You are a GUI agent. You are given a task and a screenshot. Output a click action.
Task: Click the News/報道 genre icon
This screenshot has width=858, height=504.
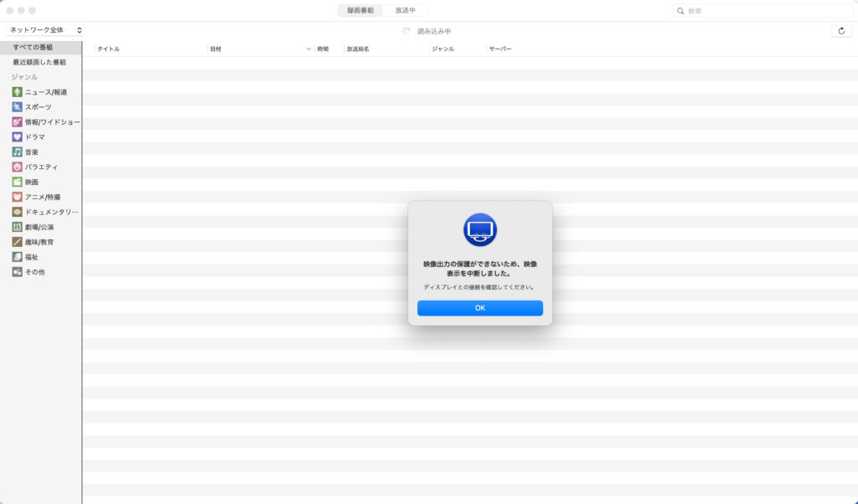tap(17, 92)
